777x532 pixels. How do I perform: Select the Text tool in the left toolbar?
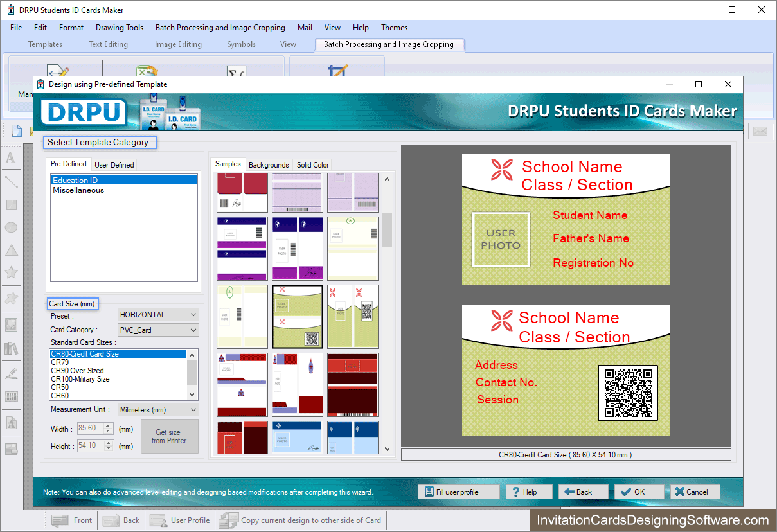(x=11, y=159)
